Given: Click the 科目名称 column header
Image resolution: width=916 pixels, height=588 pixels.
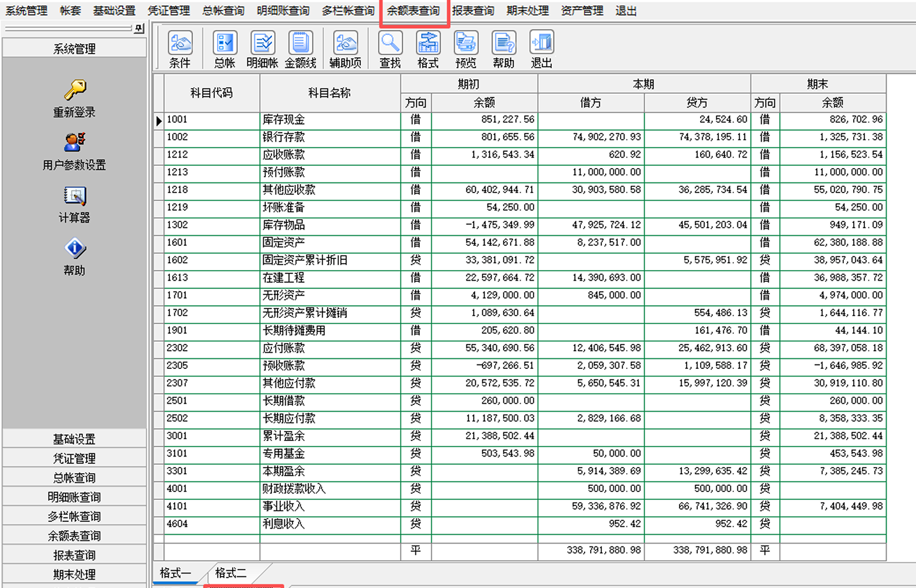Looking at the screenshot, I should click(330, 93).
